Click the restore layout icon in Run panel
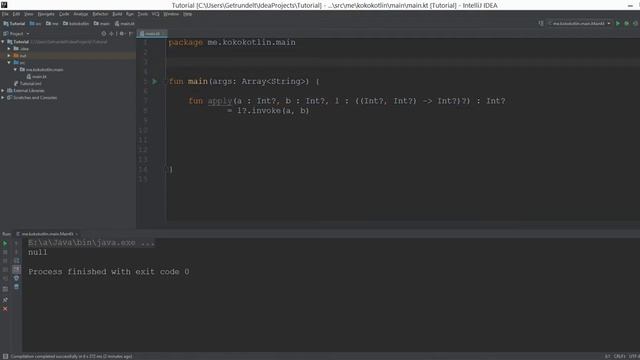Image resolution: width=640 pixels, height=360 pixels. 5,289
